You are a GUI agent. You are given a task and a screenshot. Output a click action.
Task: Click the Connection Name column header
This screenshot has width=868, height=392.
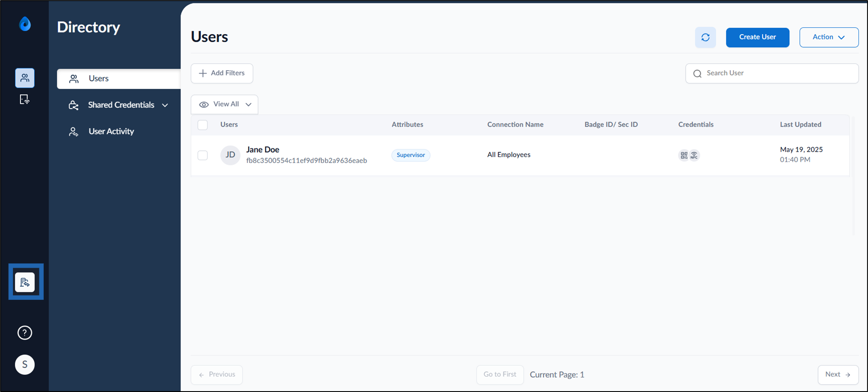tap(515, 125)
